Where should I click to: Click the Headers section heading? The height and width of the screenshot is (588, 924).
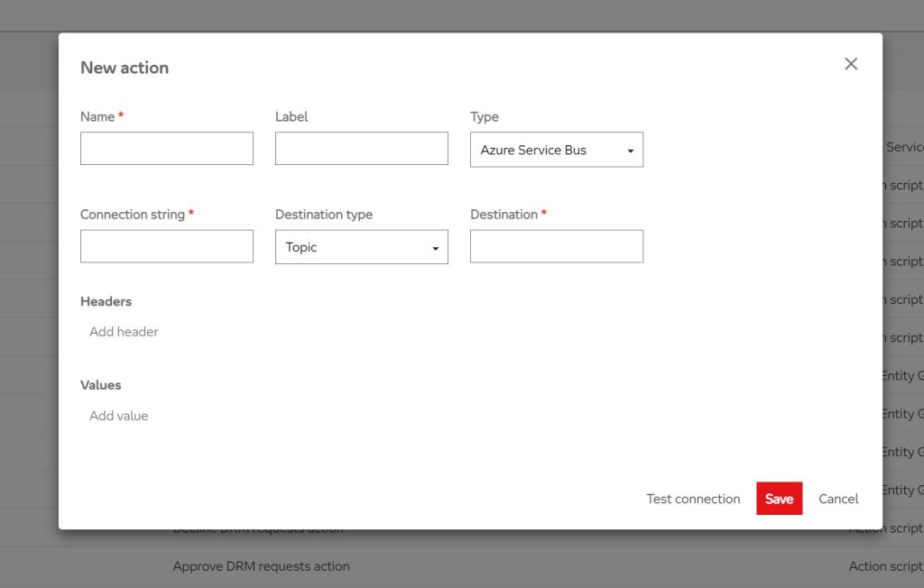pyautogui.click(x=106, y=301)
